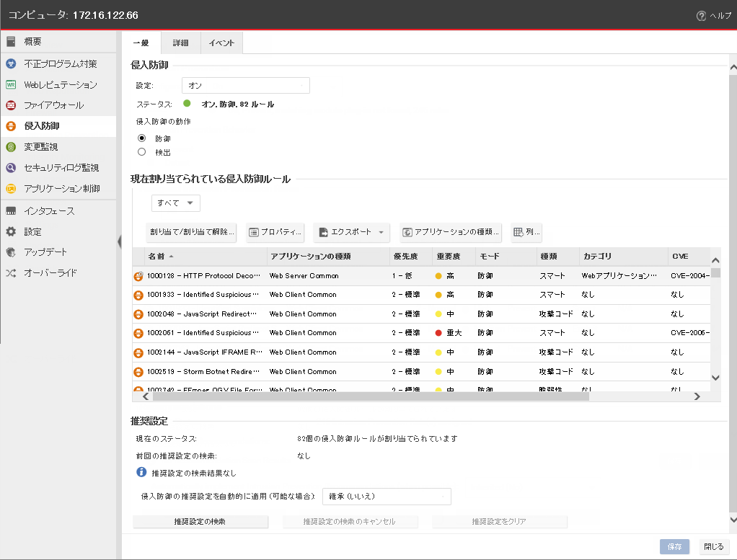Image resolution: width=737 pixels, height=560 pixels.
Task: Switch to the 詳細 tab
Action: 180,43
